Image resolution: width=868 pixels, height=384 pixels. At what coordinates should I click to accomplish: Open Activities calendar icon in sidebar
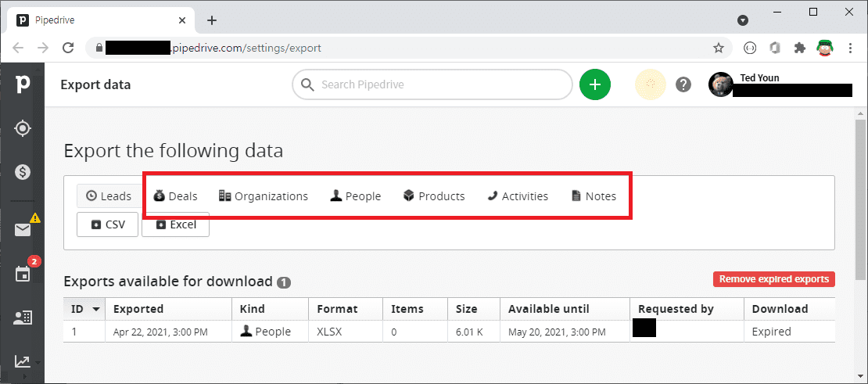point(22,274)
